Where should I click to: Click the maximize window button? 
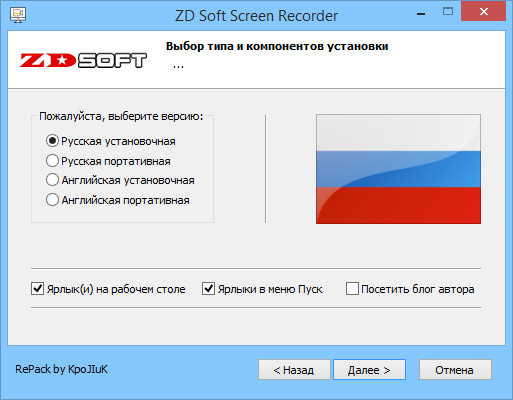pos(448,12)
